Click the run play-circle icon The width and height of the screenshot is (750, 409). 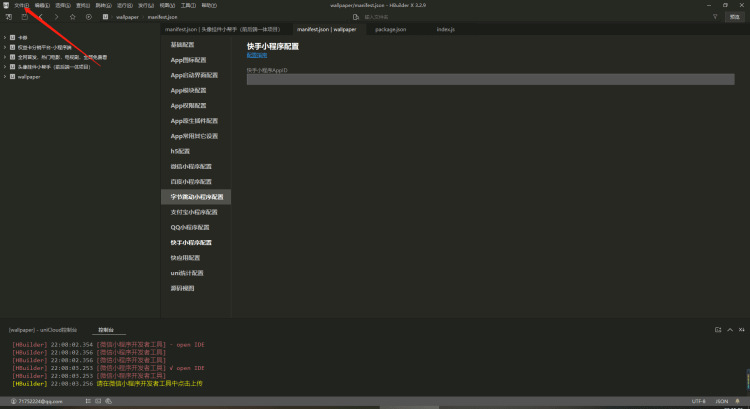coord(89,17)
